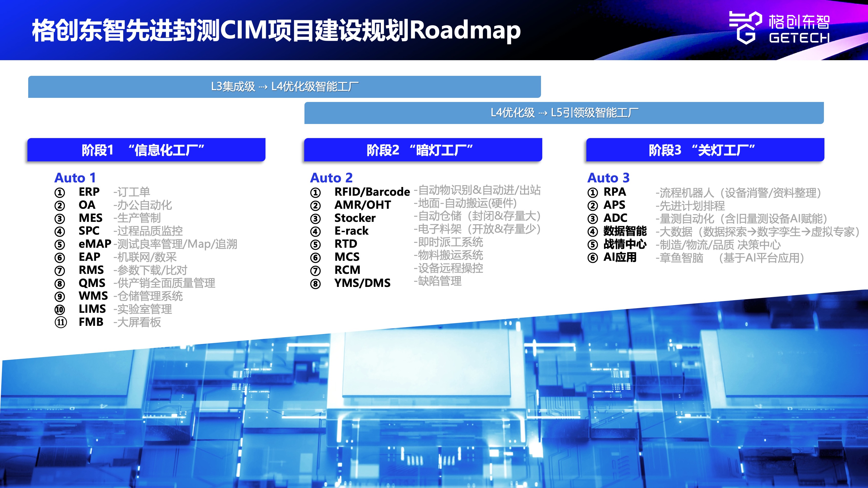This screenshot has width=868, height=488.
Task: Select the 阶段1 信息化工厂 header bar
Action: (x=146, y=150)
